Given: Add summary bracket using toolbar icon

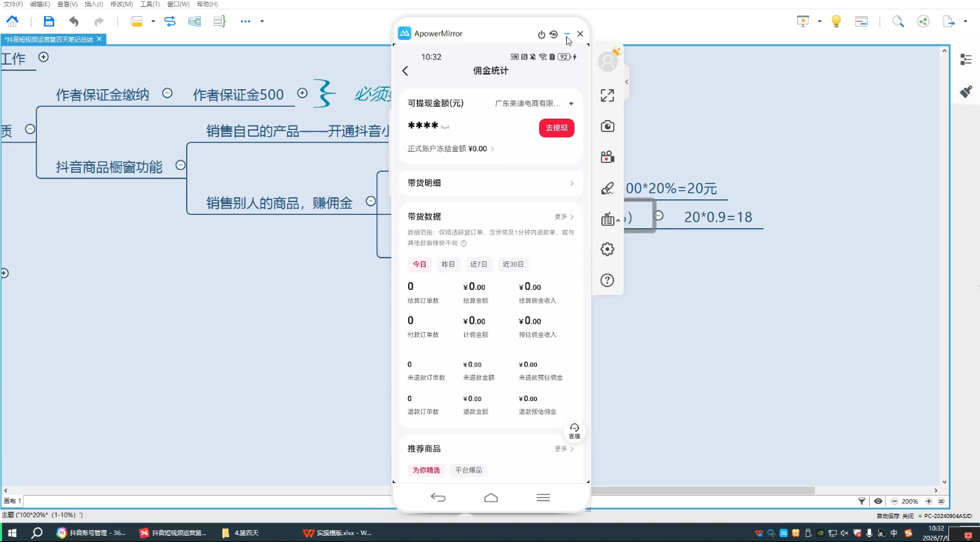Looking at the screenshot, I should click(x=219, y=21).
